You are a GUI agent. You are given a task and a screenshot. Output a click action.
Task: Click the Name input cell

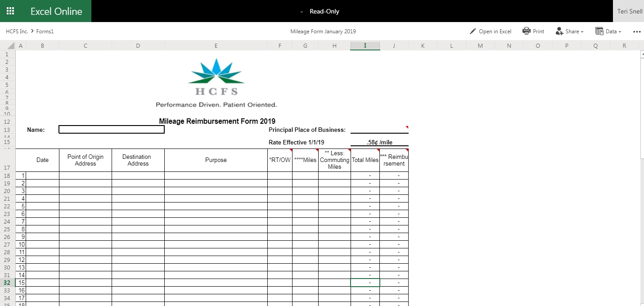(x=112, y=130)
